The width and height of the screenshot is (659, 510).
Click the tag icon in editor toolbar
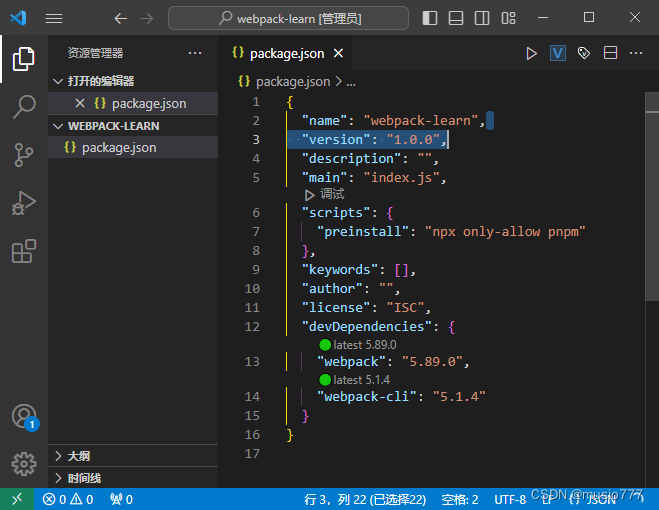tap(584, 53)
